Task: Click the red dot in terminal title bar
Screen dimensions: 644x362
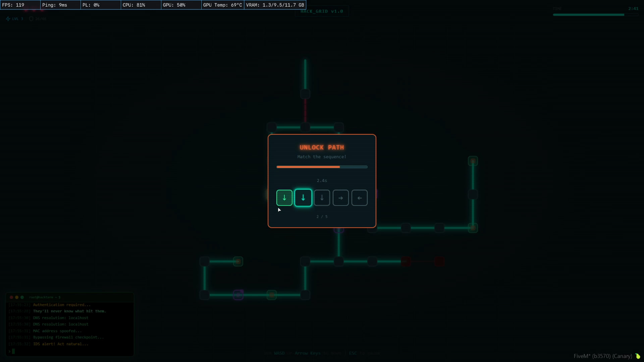Action: point(11,297)
